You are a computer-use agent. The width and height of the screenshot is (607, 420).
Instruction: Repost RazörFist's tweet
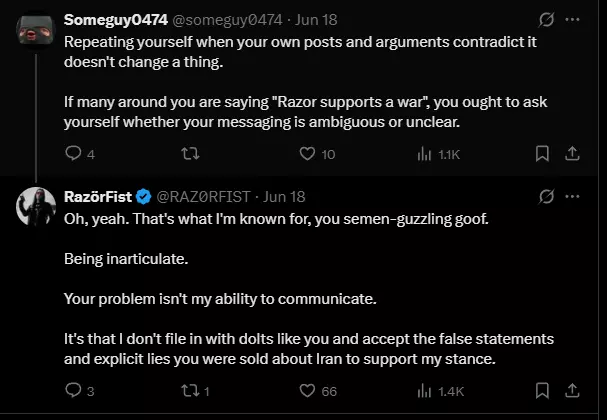coord(190,391)
